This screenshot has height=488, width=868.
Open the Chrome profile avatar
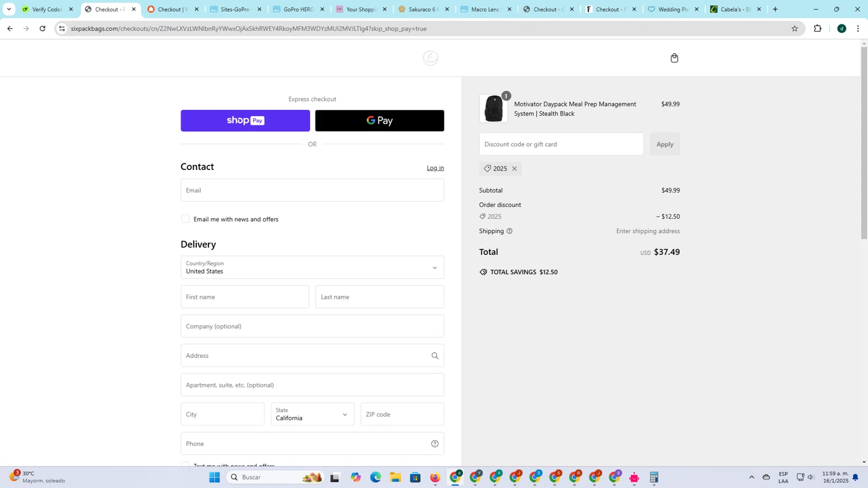coord(841,28)
